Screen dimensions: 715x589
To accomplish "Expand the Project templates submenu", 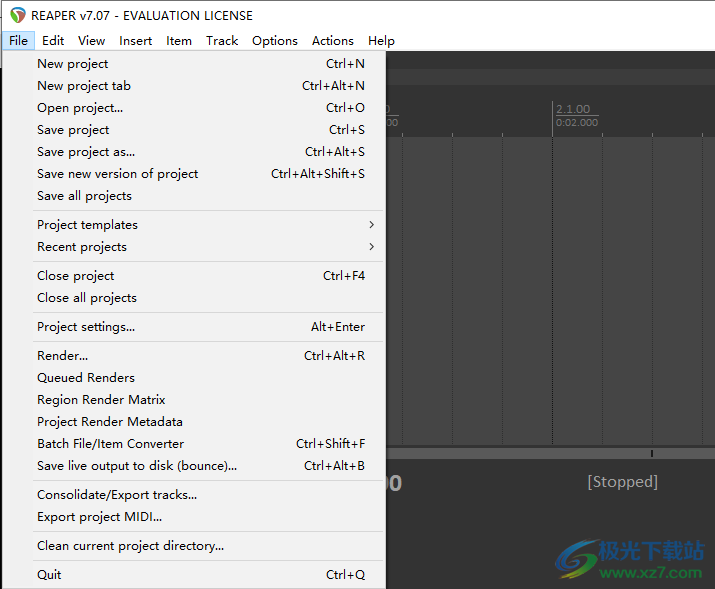I will (x=87, y=225).
